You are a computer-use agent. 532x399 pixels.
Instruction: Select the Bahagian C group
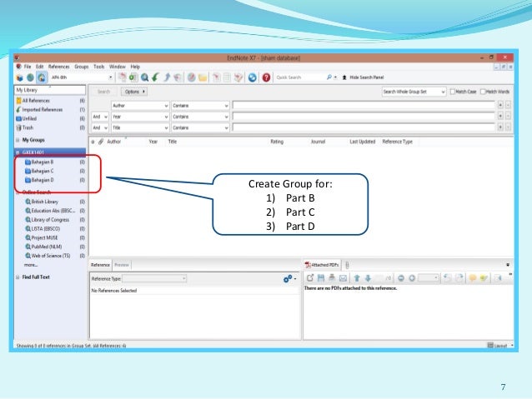(54, 172)
